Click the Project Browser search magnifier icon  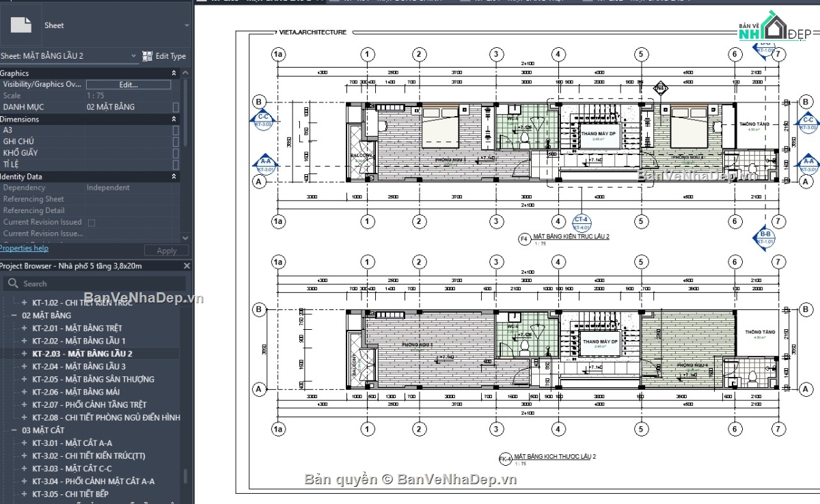click(12, 283)
